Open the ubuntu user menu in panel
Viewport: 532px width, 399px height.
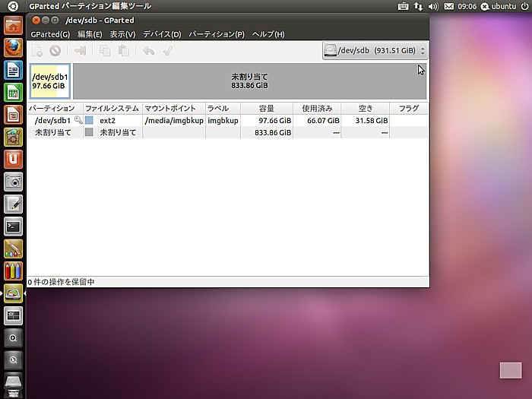499,6
